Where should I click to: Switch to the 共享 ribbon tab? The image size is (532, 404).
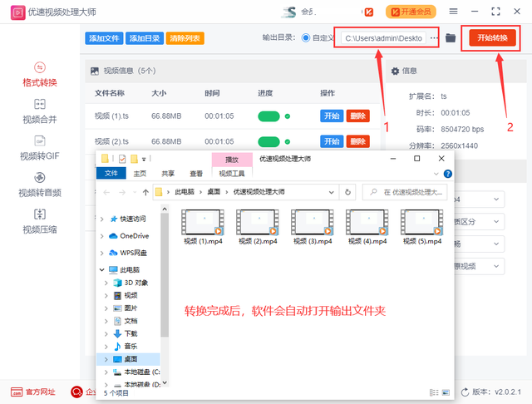pyautogui.click(x=168, y=174)
